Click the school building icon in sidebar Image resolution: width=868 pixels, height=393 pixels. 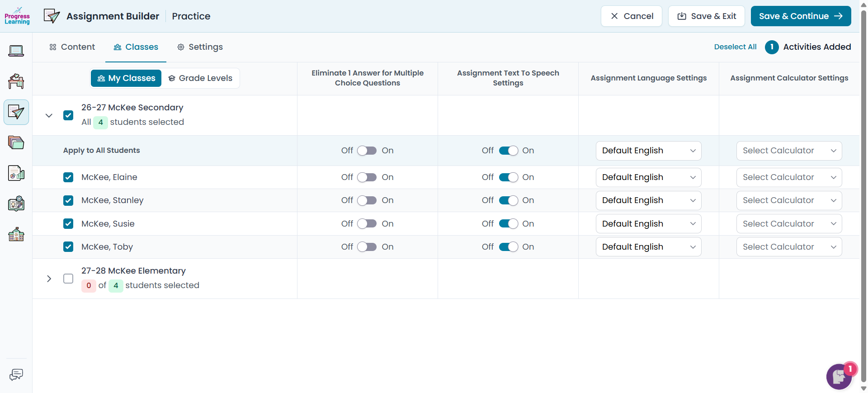point(16,234)
